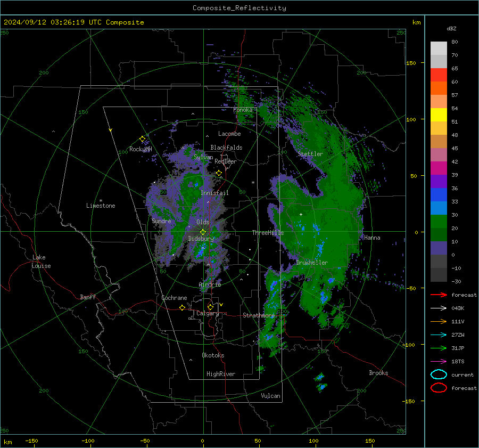Click the Banff town label
The height and width of the screenshot is (448, 479).
click(x=88, y=297)
